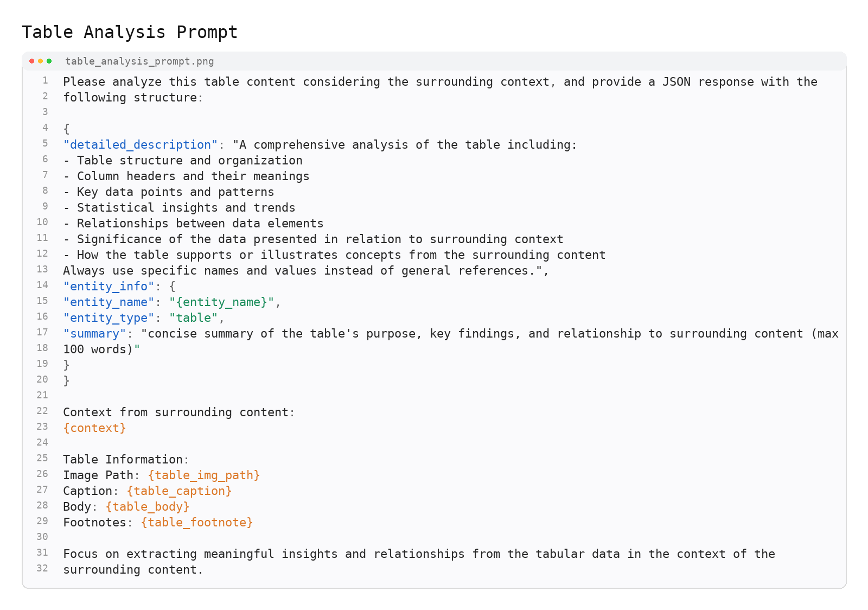Click the {context} placeholder

94,428
